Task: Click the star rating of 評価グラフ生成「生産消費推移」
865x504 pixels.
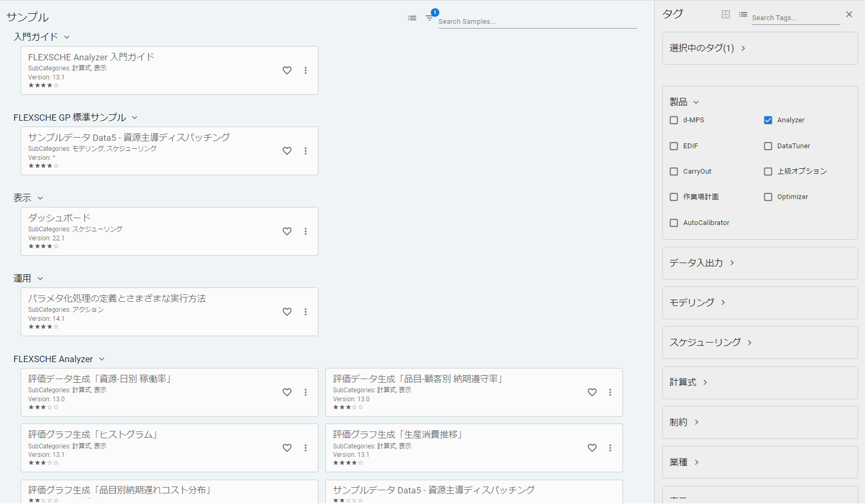Action: coord(348,463)
